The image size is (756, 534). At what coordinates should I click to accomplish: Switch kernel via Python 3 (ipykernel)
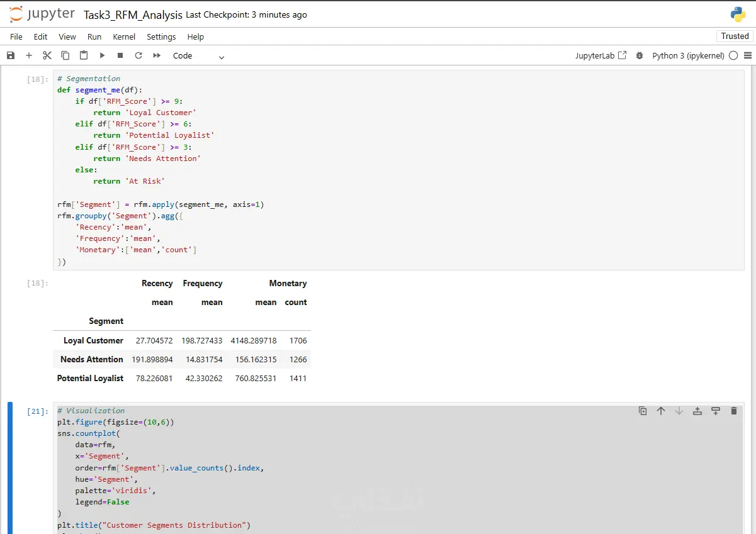[688, 55]
